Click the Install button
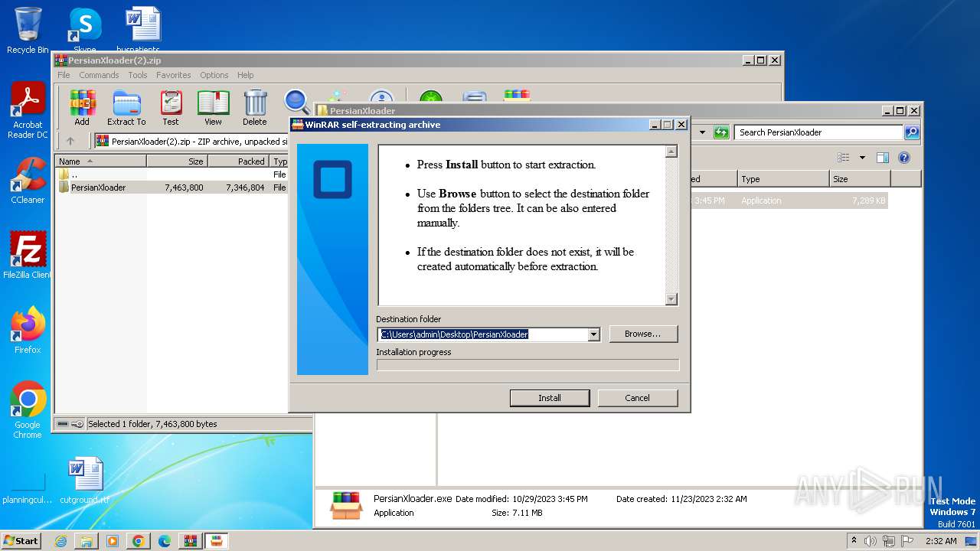Viewport: 980px width, 551px height. tap(550, 398)
